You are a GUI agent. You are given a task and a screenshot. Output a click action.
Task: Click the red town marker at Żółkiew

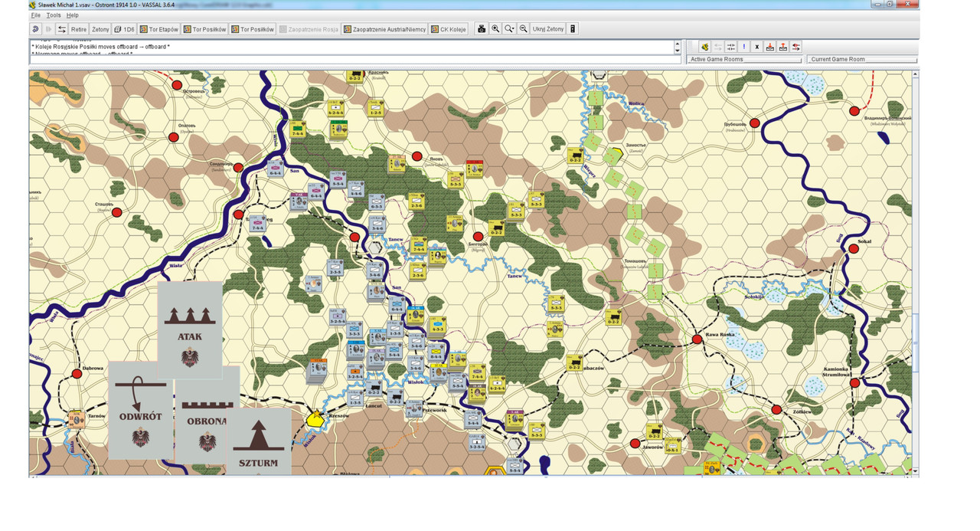point(776,410)
